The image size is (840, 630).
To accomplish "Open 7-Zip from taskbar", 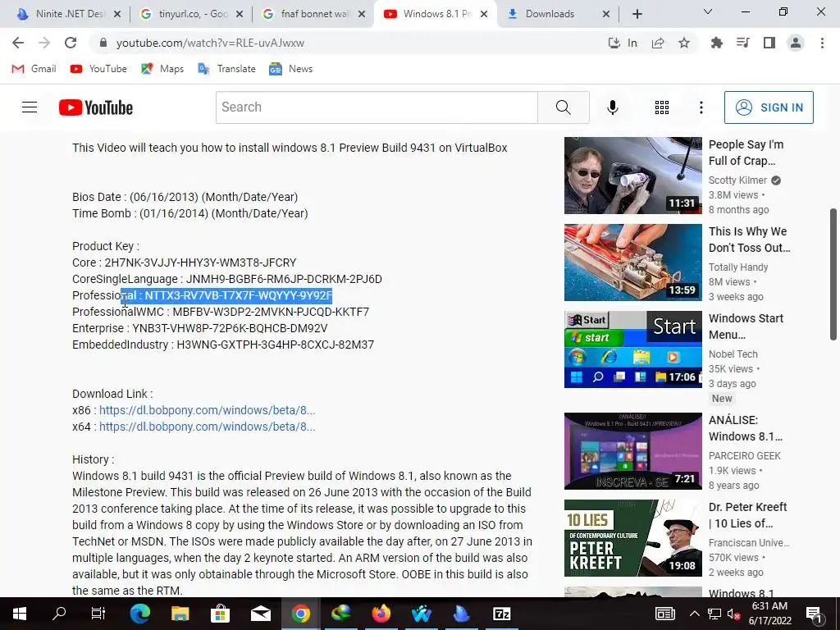I will [x=501, y=614].
